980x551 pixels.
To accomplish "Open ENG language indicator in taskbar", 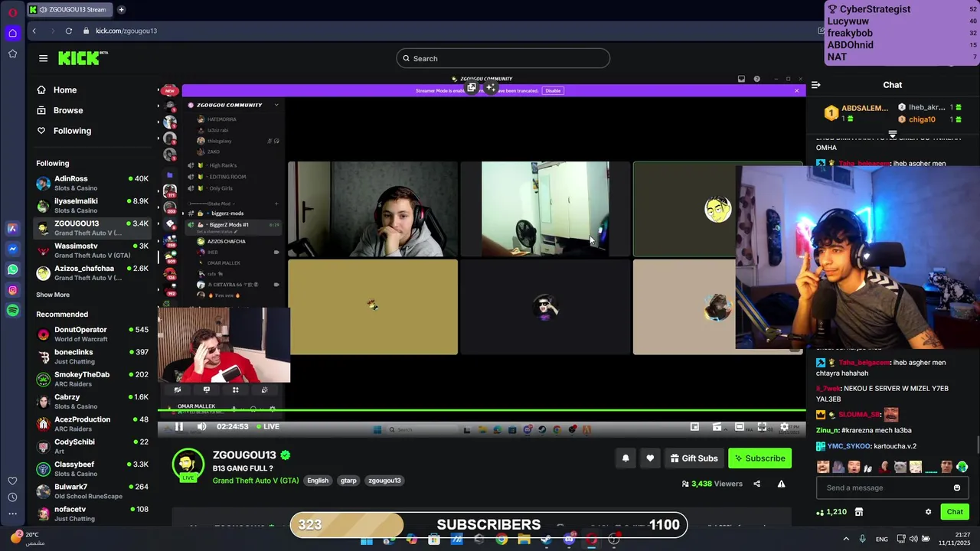I will pos(882,540).
